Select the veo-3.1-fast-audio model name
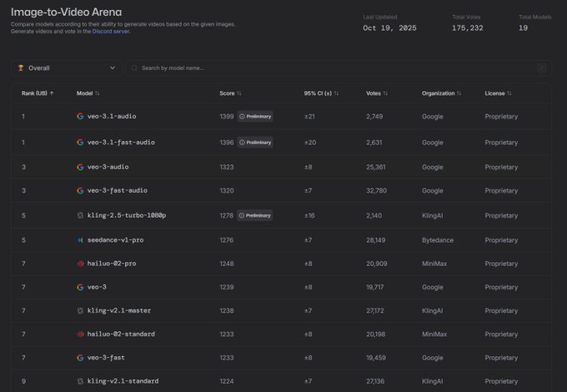Image resolution: width=567 pixels, height=392 pixels. click(121, 142)
